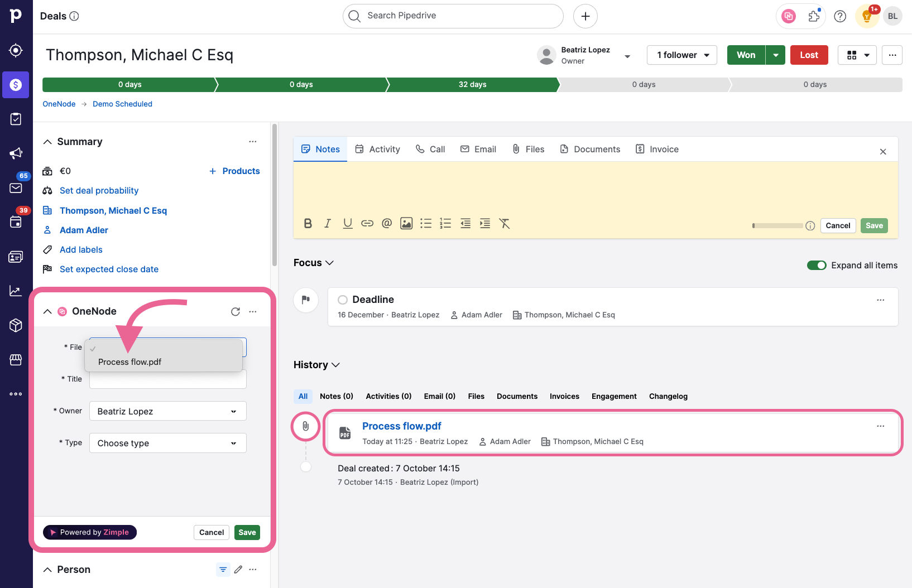The height and width of the screenshot is (588, 912).
Task: Expand Focus section chevron
Action: pyautogui.click(x=329, y=263)
